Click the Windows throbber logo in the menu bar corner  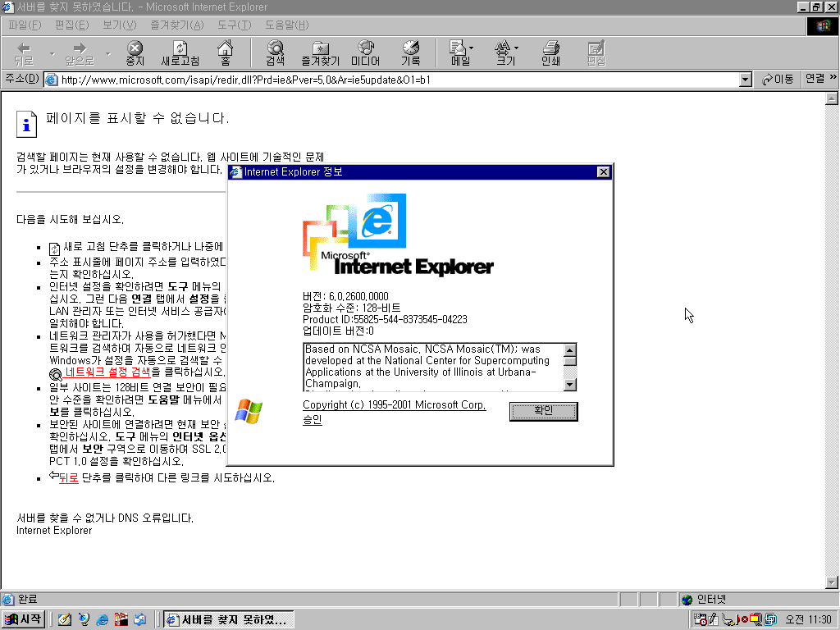click(x=822, y=25)
